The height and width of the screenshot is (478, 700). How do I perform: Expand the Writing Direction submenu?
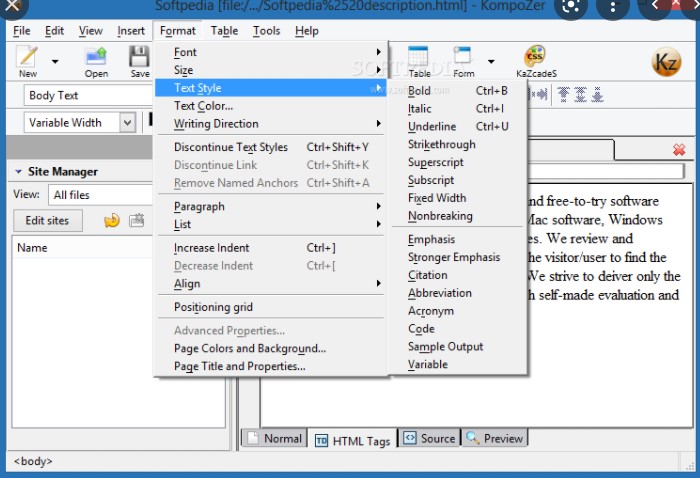271,124
